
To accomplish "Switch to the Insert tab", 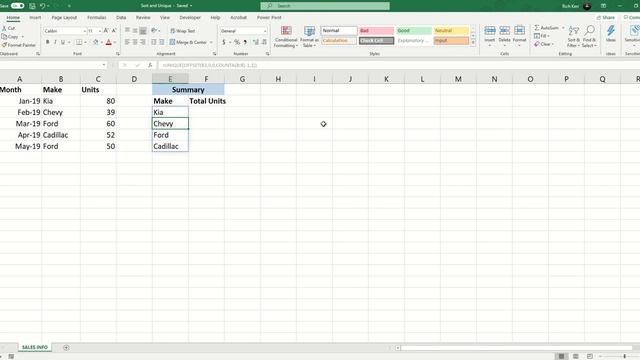I will 35,18.
